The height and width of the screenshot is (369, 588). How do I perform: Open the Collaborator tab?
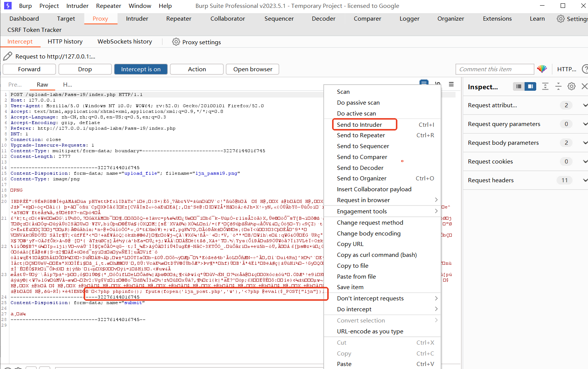point(227,18)
